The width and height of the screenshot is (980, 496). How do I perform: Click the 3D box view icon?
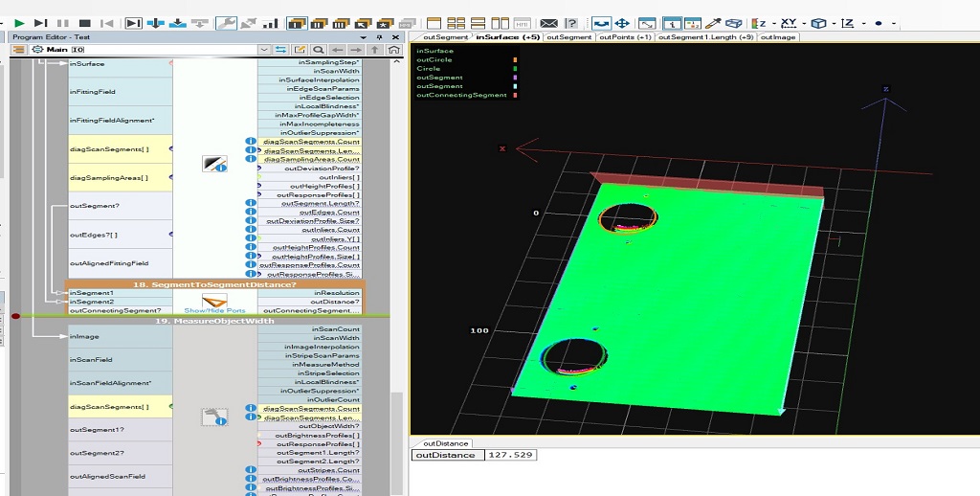734,23
